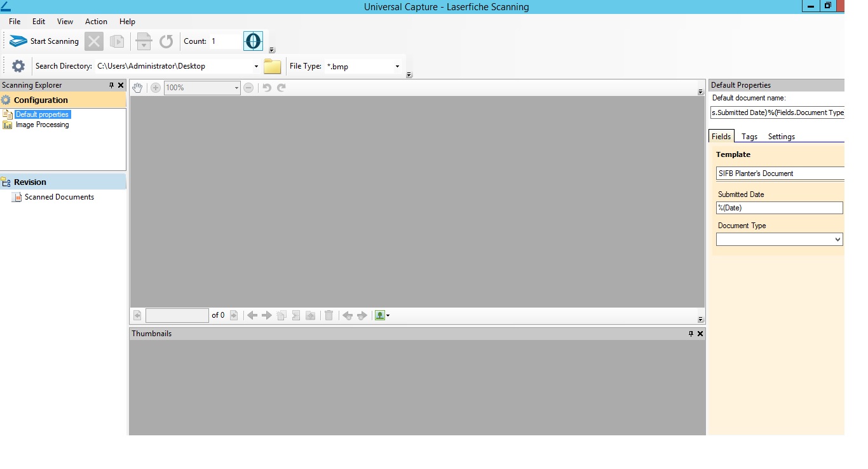Image resolution: width=868 pixels, height=469 pixels.
Task: Select Image Processing in Configuration
Action: 42,125
